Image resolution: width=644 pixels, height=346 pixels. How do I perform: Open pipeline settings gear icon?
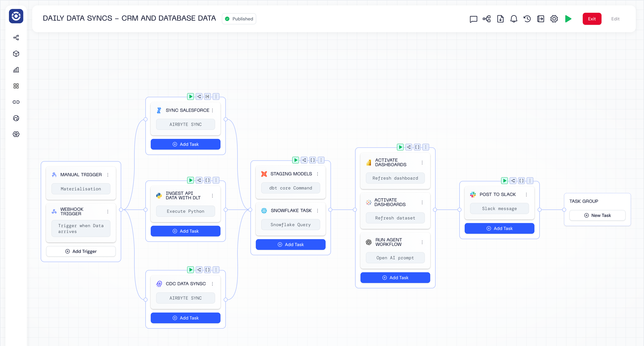tap(554, 19)
